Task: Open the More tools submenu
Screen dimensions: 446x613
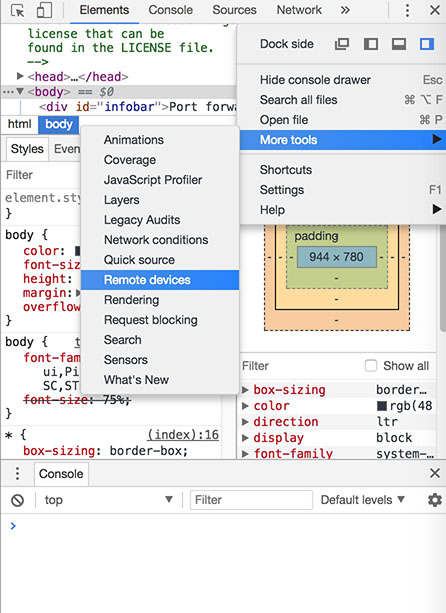Action: click(342, 140)
